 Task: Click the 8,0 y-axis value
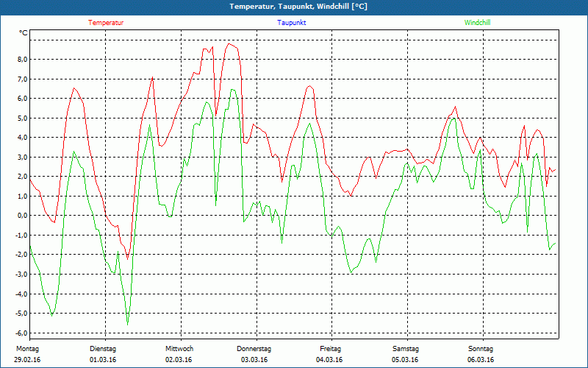pyautogui.click(x=22, y=60)
